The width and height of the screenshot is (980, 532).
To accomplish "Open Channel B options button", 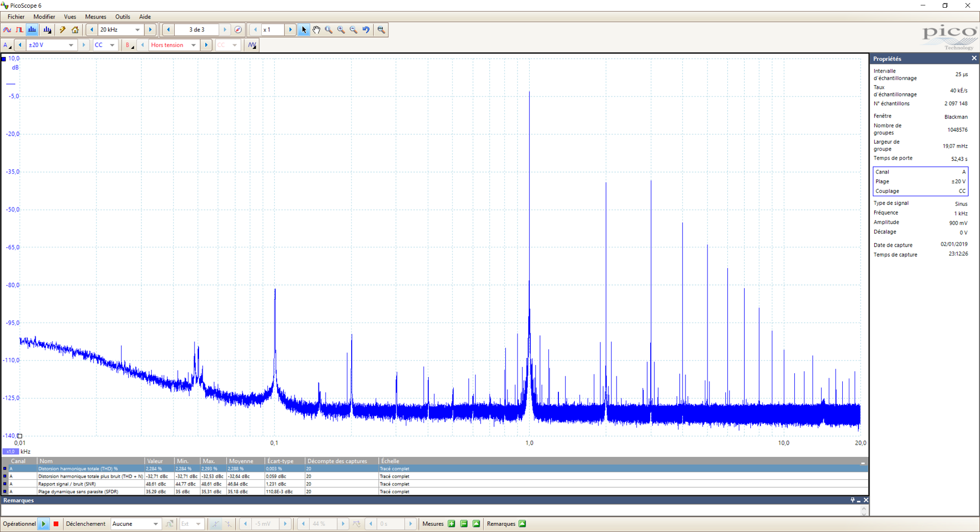I will [x=129, y=45].
